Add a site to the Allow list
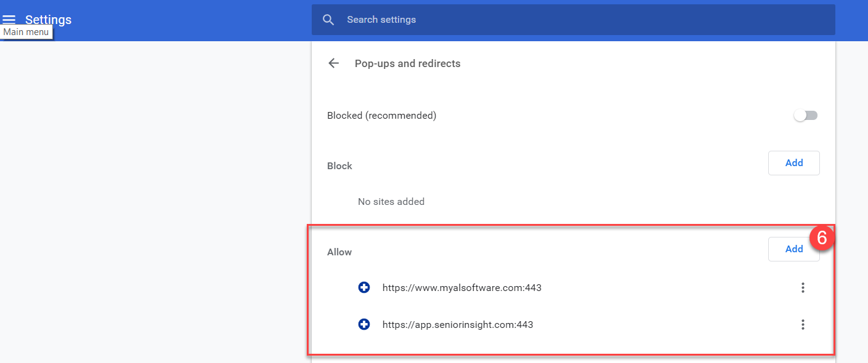 (x=794, y=249)
